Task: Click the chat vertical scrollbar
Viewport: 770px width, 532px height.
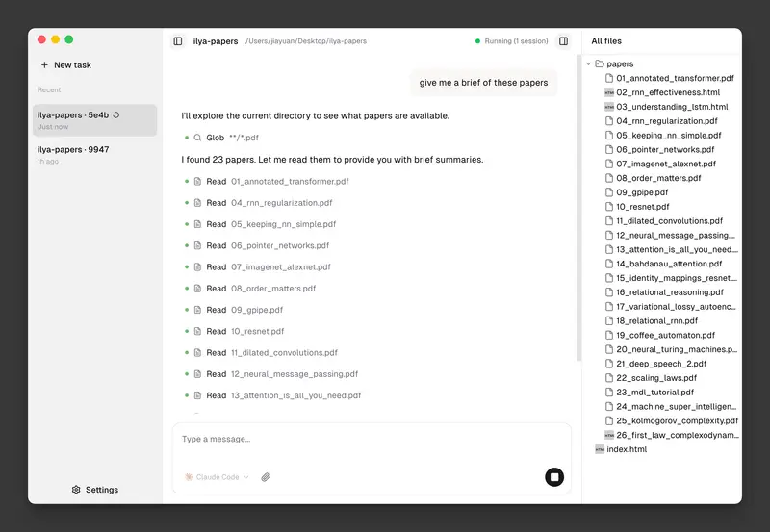Action: click(x=578, y=221)
